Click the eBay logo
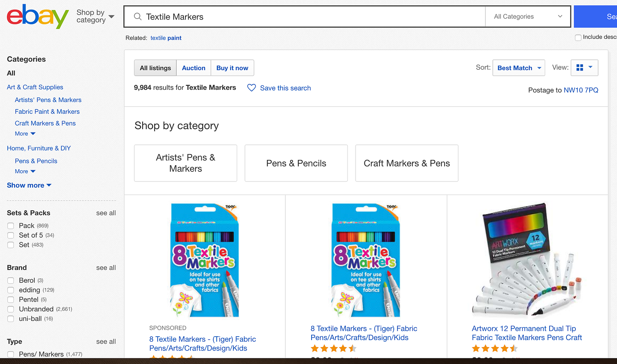The height and width of the screenshot is (364, 617). [37, 17]
